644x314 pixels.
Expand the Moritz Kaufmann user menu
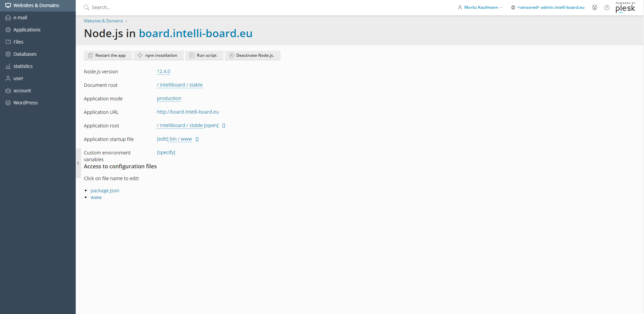coord(480,7)
